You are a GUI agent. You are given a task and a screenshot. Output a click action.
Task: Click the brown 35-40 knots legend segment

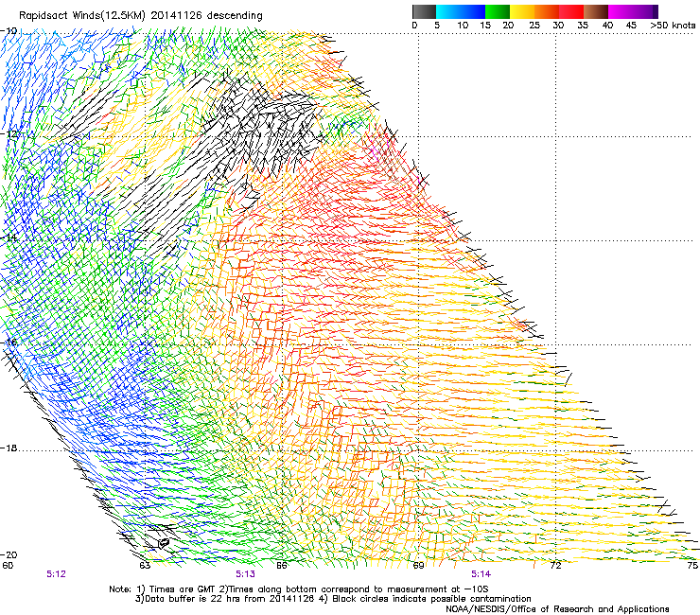[x=596, y=11]
